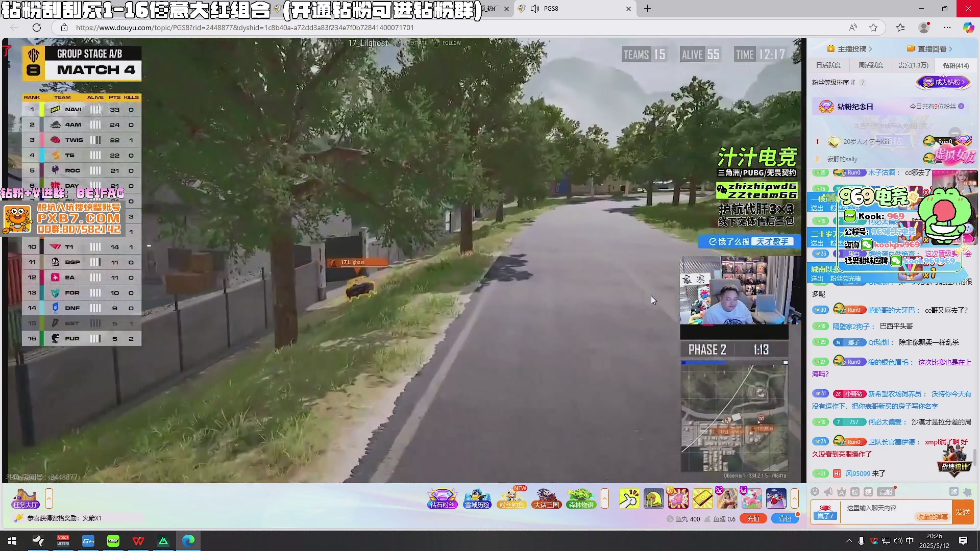Image resolution: width=980 pixels, height=551 pixels.
Task: Click the 战绩统计 stats badge icon
Action: [x=954, y=461]
